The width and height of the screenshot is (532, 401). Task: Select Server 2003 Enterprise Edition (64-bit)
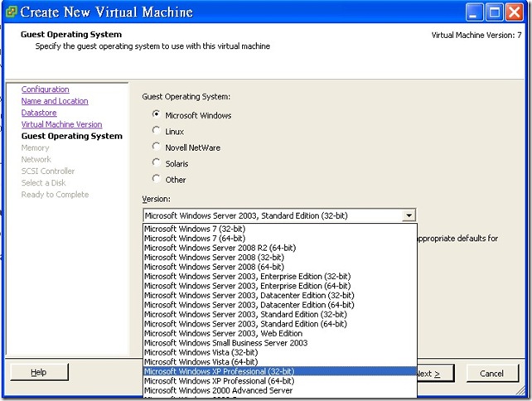click(x=280, y=286)
